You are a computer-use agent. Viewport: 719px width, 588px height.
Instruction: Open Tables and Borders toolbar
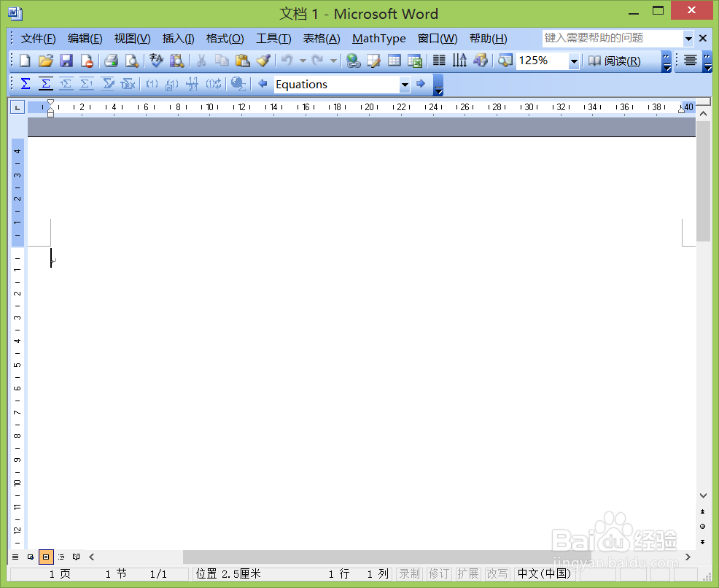tap(373, 61)
